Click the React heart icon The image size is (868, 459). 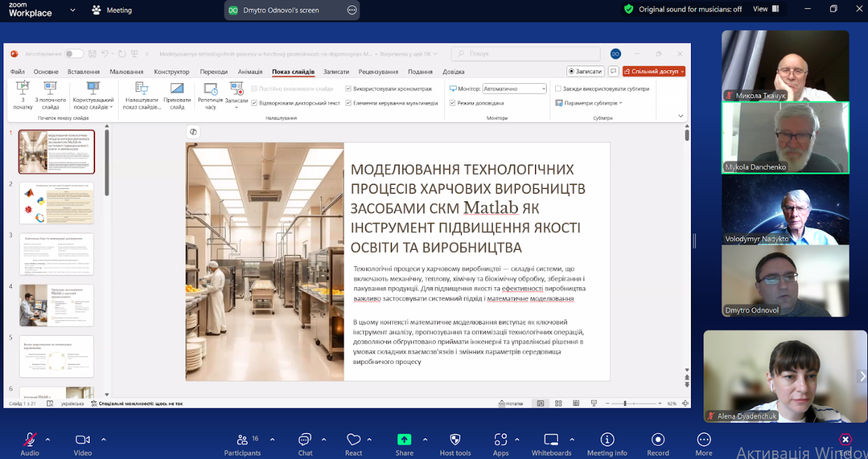click(x=353, y=440)
